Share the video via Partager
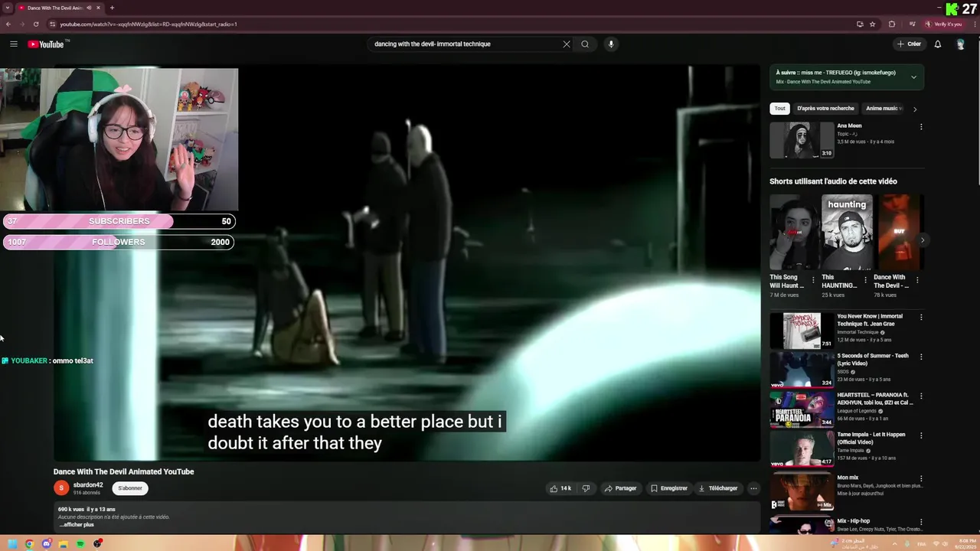Screen dimensions: 980x551 click(x=620, y=488)
